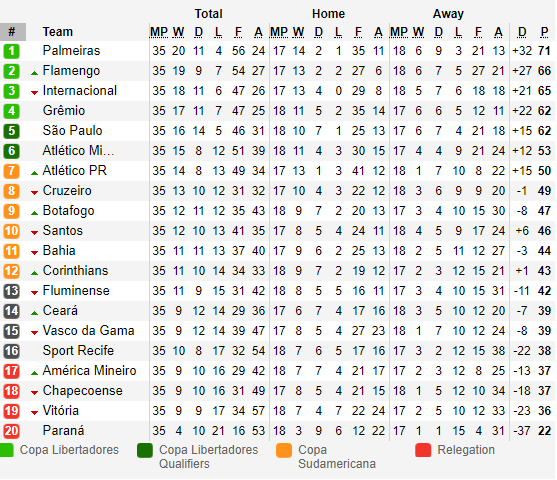The image size is (557, 480).
Task: Click the green up arrow beside Ceará
Action: pos(34,313)
